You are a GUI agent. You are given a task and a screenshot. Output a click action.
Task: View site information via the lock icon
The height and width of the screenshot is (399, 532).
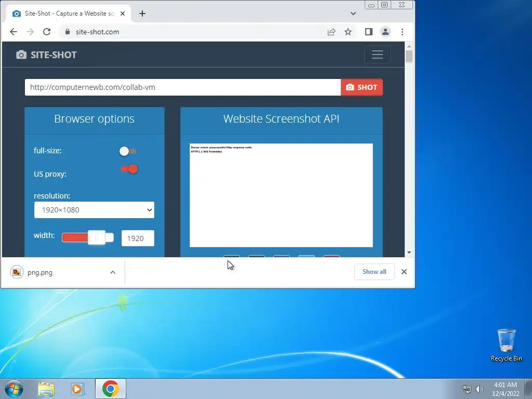(x=68, y=32)
